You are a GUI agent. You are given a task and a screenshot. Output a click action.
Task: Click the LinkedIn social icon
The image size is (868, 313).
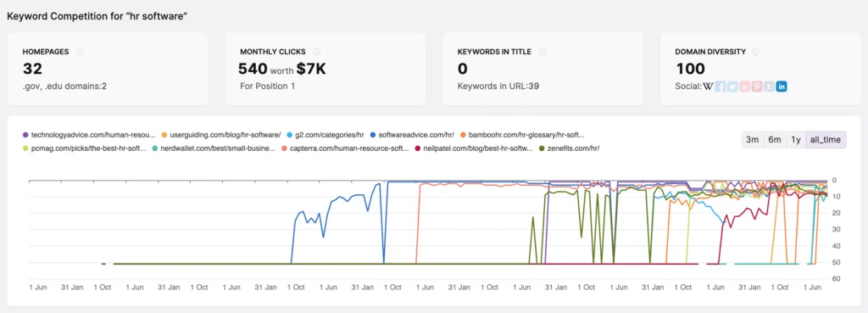(782, 87)
